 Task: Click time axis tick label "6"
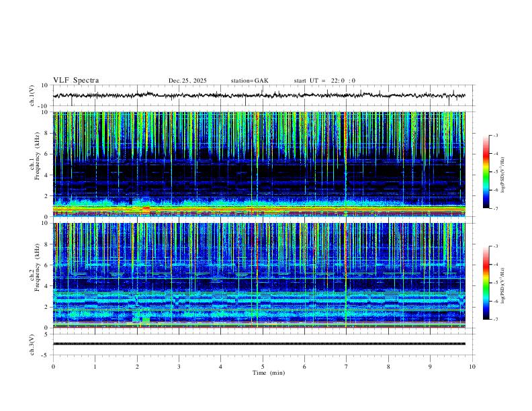click(304, 367)
